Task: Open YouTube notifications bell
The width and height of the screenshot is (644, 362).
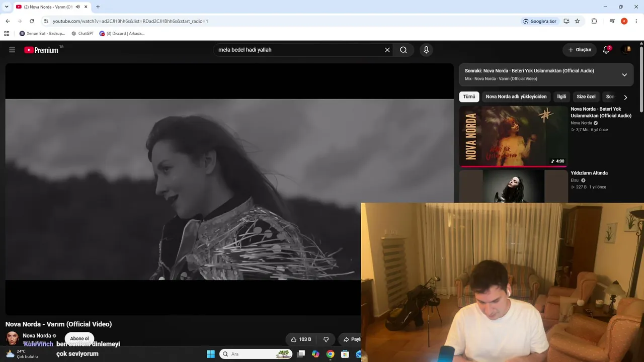Action: (606, 50)
